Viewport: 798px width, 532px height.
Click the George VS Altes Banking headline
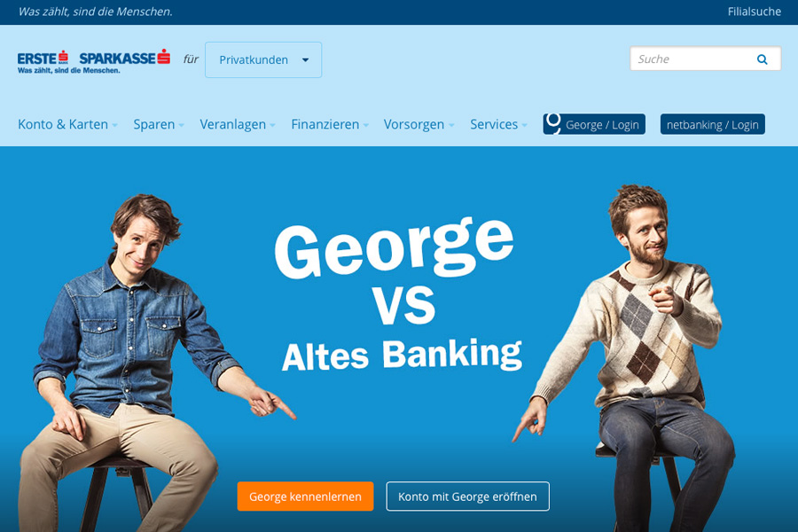pyautogui.click(x=400, y=295)
